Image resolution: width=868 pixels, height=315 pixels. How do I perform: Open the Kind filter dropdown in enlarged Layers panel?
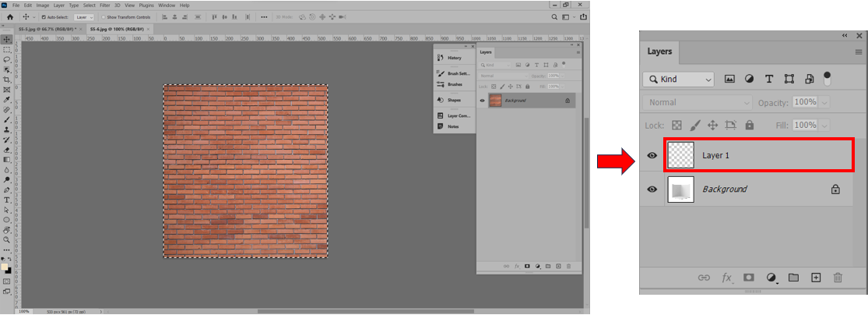coord(678,80)
